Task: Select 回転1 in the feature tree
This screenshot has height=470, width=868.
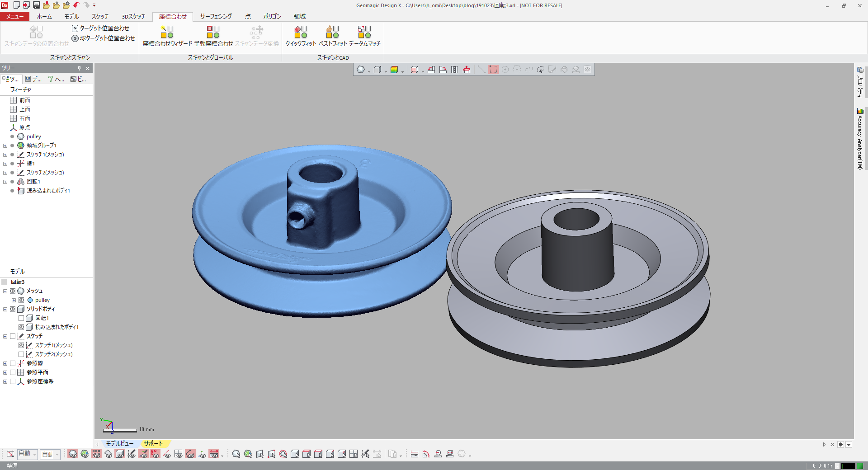Action: pyautogui.click(x=33, y=182)
